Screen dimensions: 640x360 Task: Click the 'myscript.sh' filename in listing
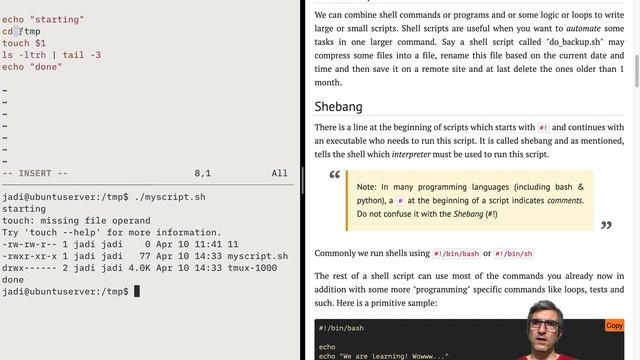point(258,256)
